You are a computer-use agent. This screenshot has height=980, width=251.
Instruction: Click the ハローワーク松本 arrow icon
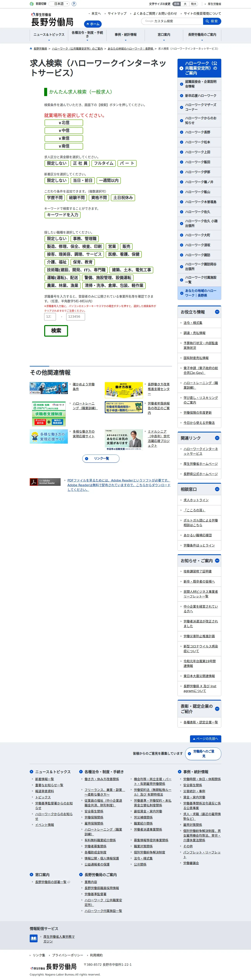181,142
